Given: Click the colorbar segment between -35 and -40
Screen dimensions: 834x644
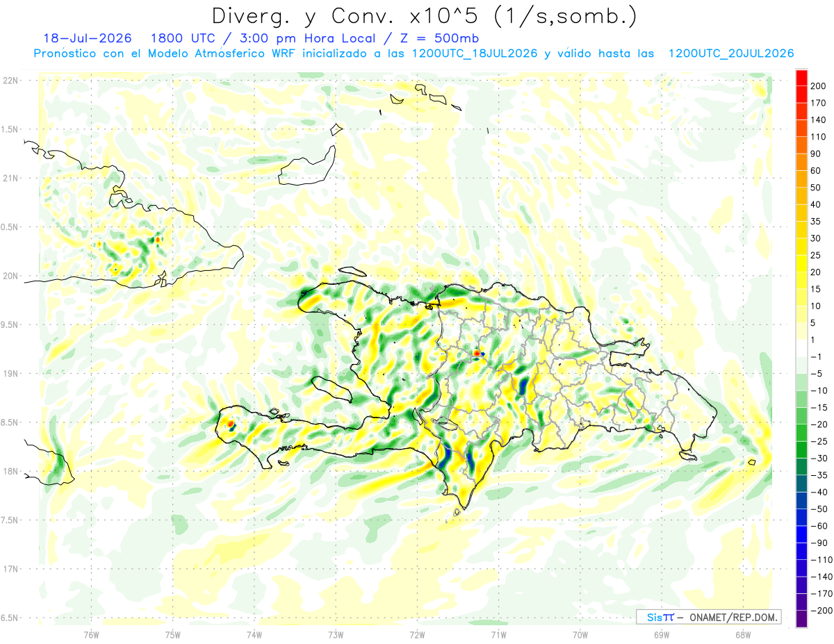Looking at the screenshot, I should tap(802, 484).
